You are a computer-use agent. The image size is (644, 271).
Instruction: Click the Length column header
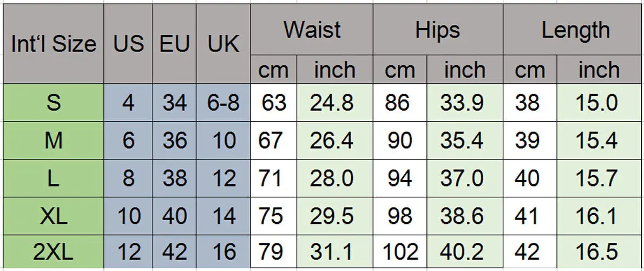coord(575,30)
